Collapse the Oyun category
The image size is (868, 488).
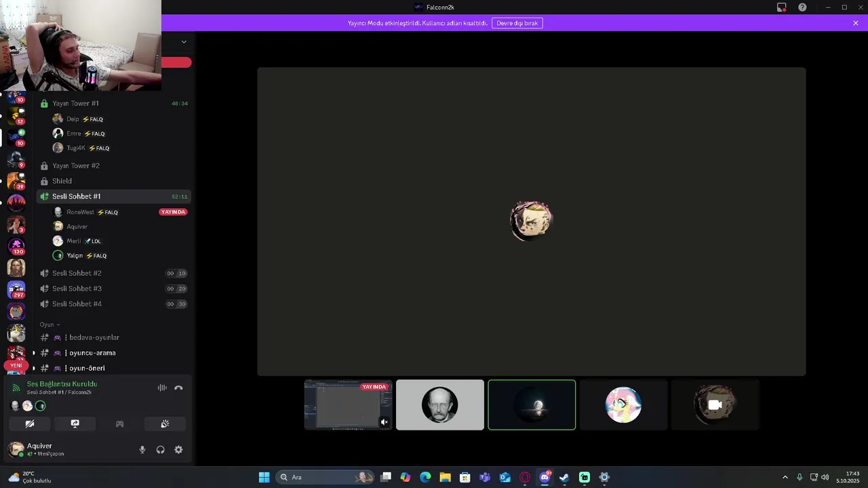click(50, 325)
